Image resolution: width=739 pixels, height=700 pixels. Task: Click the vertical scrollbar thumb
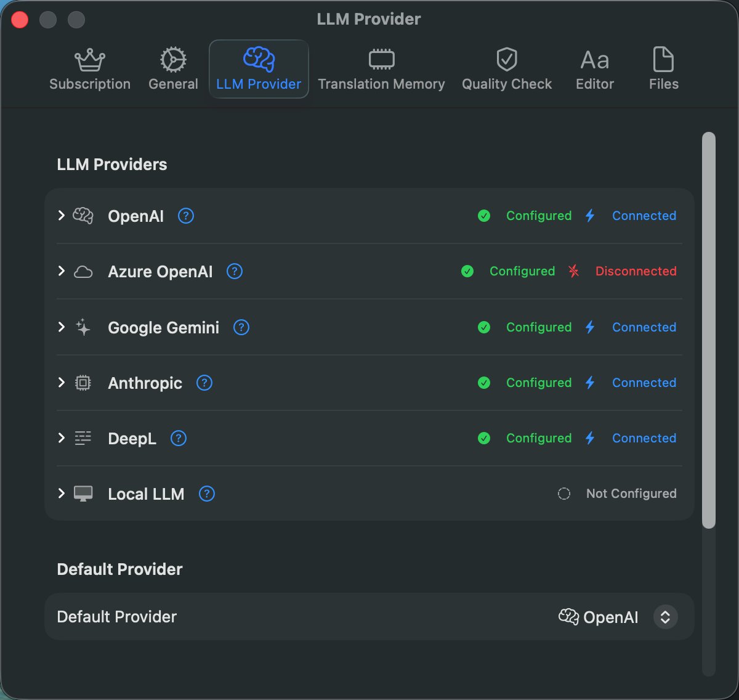click(709, 330)
